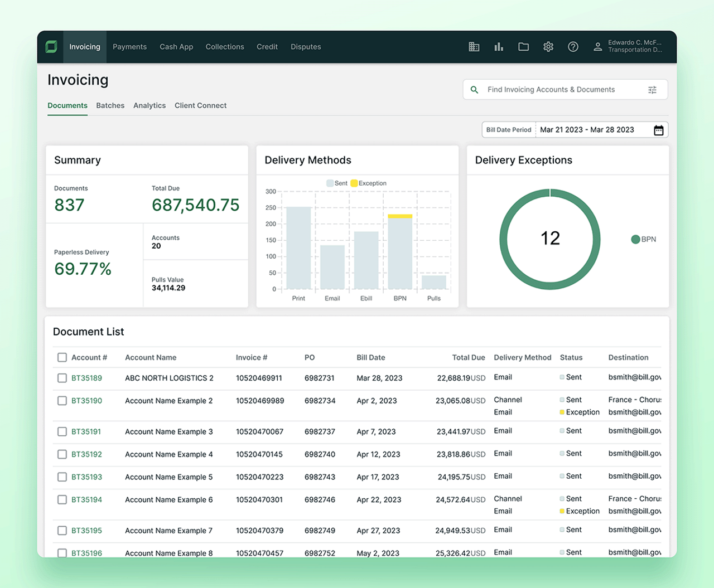Open account link BT35189
Image resolution: width=714 pixels, height=588 pixels.
point(86,378)
